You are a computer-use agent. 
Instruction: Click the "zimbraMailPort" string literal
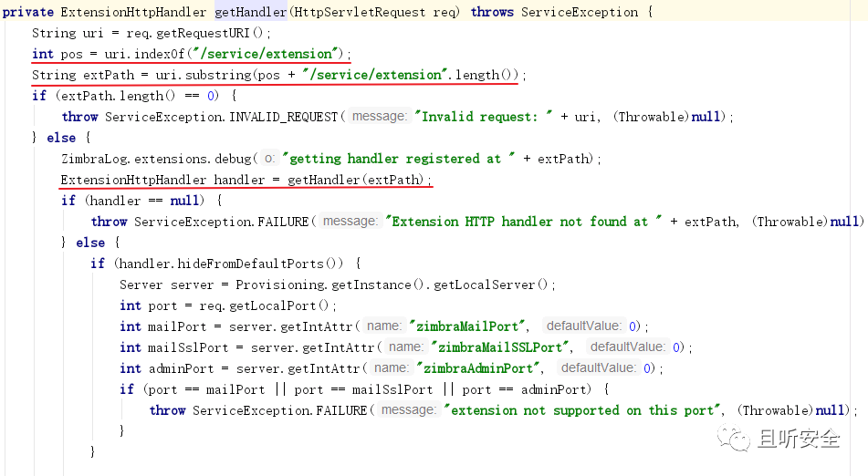(x=466, y=326)
